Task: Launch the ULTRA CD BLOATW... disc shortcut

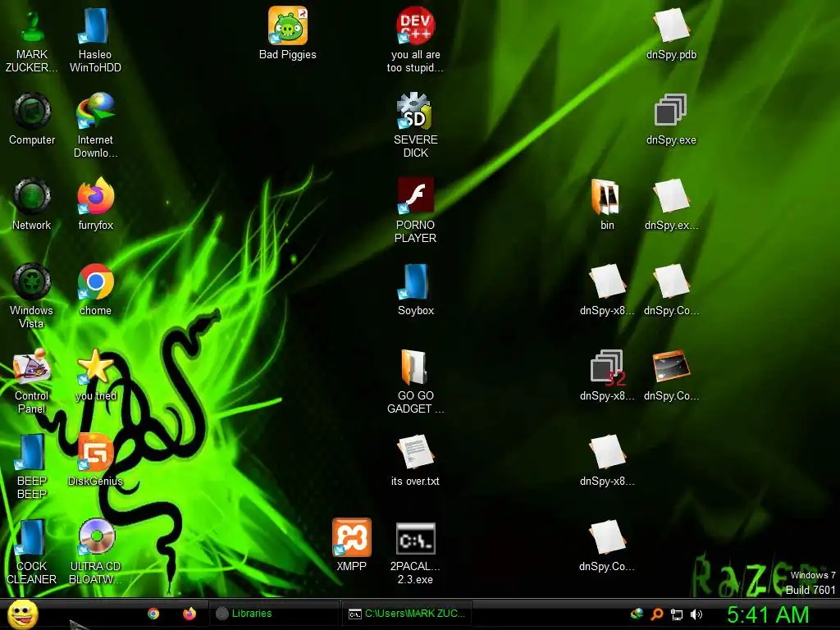Action: pos(95,552)
